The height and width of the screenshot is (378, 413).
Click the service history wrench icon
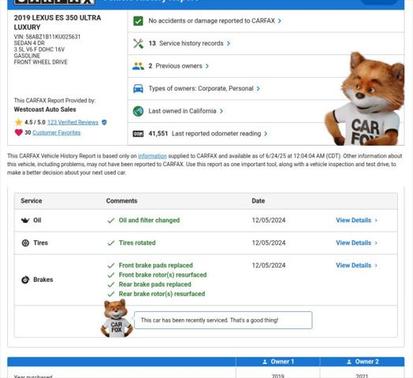click(138, 43)
